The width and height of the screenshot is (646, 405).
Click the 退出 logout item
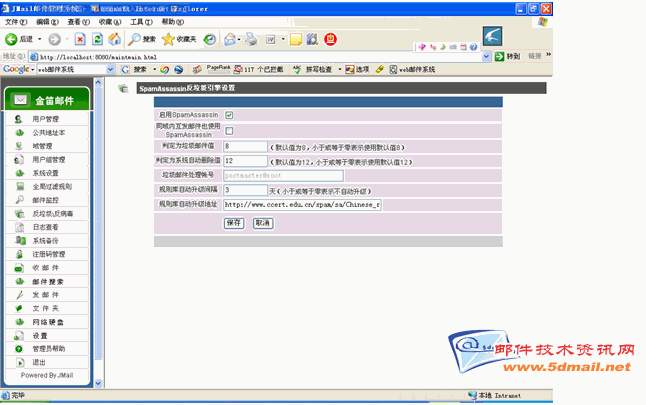pyautogui.click(x=38, y=362)
